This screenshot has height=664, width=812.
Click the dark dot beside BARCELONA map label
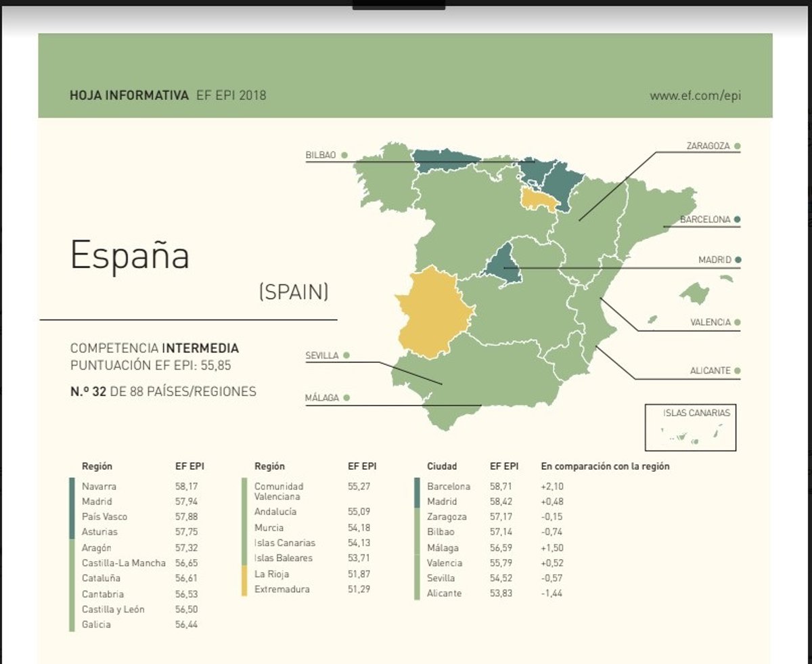[x=737, y=219]
